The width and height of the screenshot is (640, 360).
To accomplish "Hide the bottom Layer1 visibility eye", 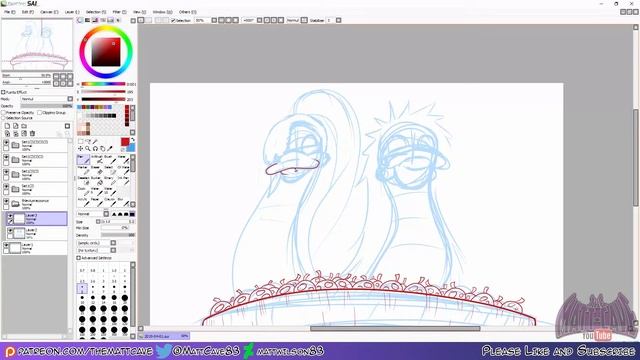I will tap(6, 245).
